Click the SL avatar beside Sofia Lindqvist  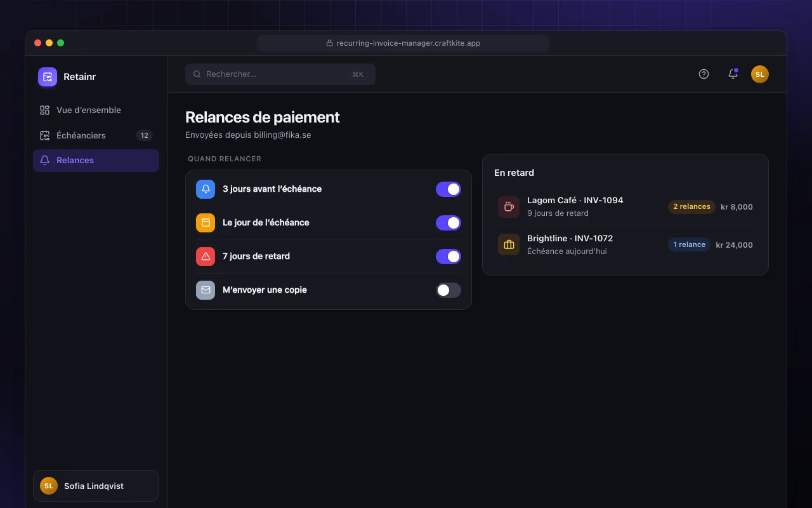(x=49, y=486)
